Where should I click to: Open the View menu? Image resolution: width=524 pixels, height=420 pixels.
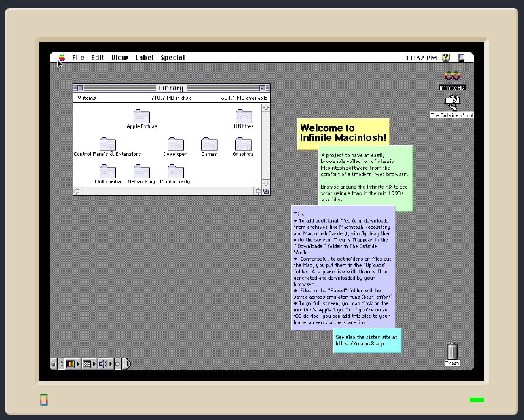pyautogui.click(x=120, y=58)
